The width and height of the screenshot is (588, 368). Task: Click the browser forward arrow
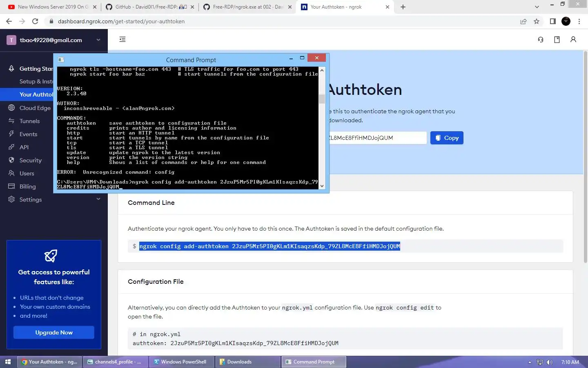(22, 21)
